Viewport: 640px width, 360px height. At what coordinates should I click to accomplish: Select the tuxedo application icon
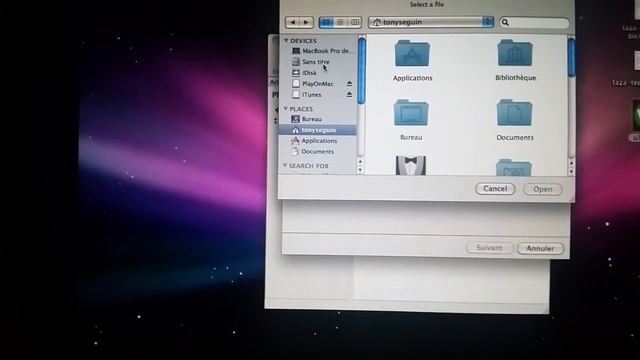pyautogui.click(x=411, y=165)
